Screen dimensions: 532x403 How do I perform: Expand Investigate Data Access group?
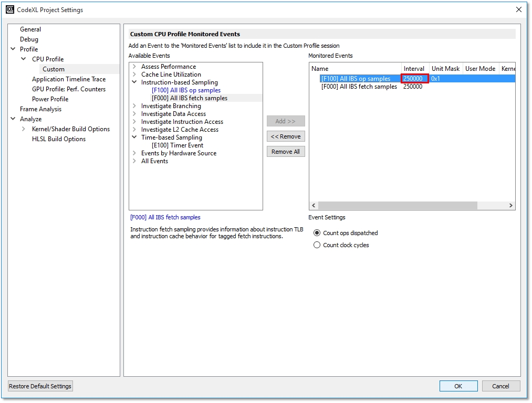coord(134,113)
